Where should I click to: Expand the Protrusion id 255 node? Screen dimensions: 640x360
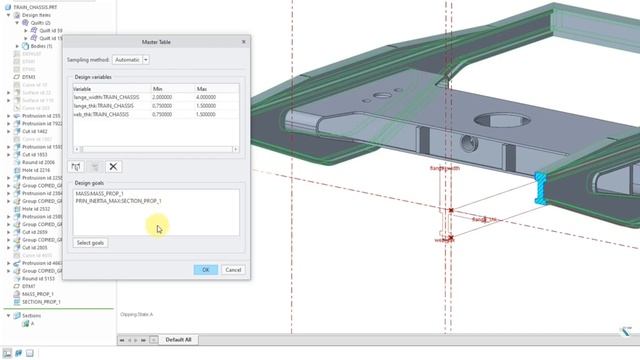point(9,116)
